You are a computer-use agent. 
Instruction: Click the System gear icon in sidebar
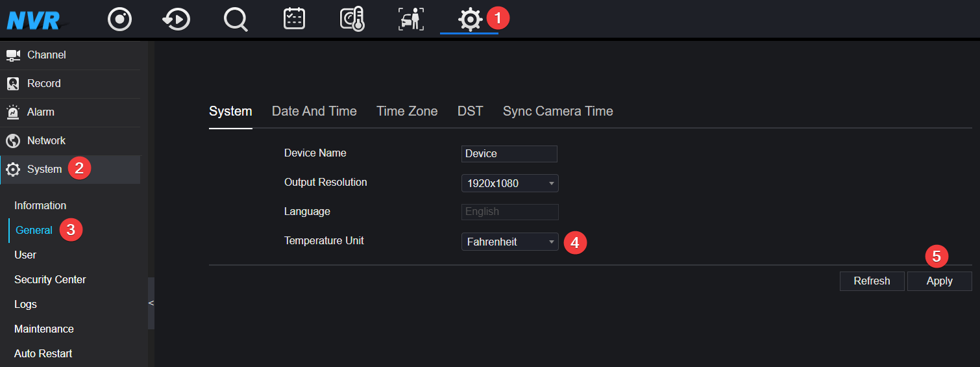13,170
